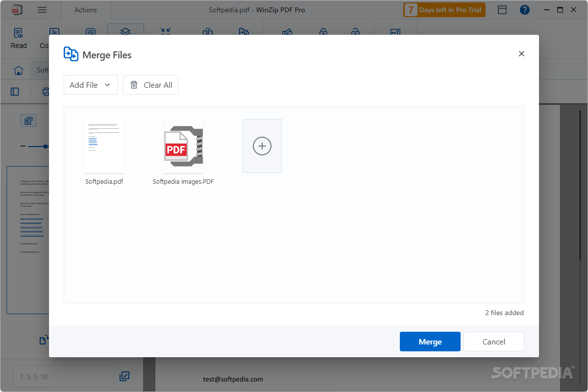
Task: Click the compress arrows toolbar icon
Action: click(x=166, y=31)
